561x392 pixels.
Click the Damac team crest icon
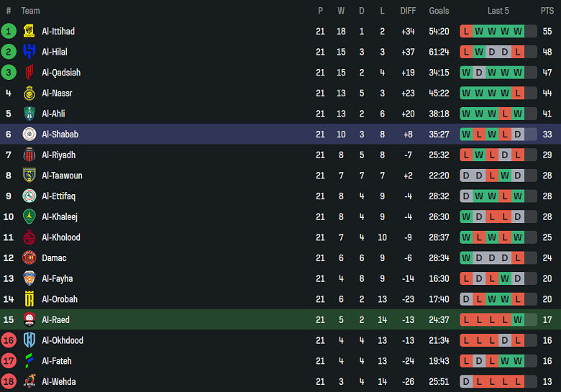[29, 257]
